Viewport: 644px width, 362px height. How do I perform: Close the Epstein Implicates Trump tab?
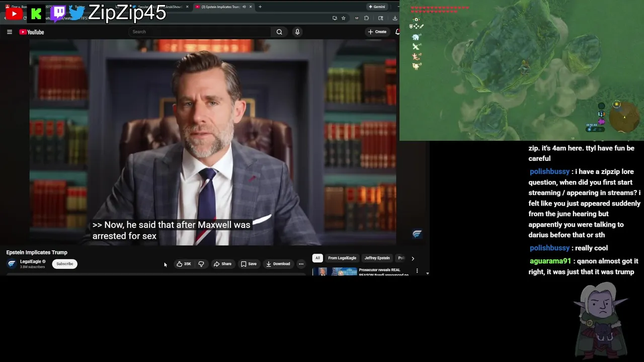tap(251, 7)
